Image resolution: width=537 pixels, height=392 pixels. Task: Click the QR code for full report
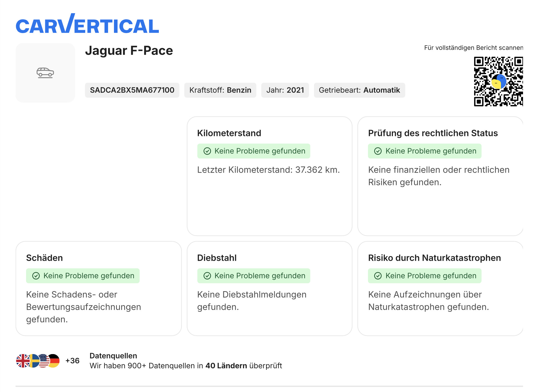[498, 81]
